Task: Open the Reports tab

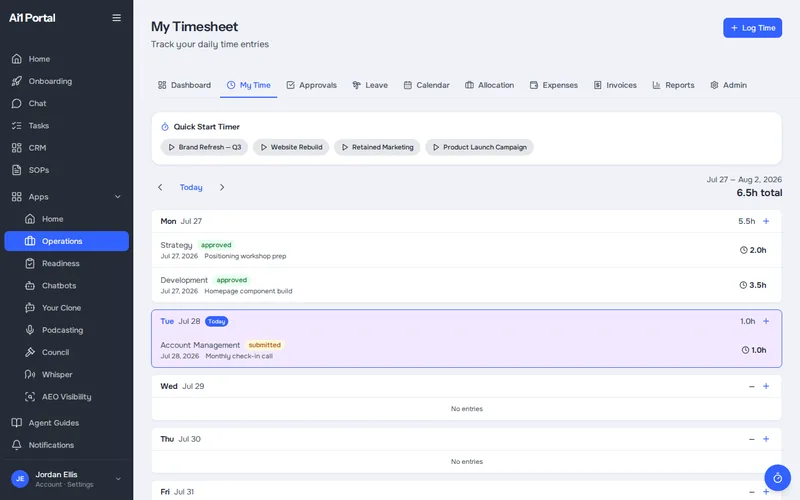Action: click(673, 85)
